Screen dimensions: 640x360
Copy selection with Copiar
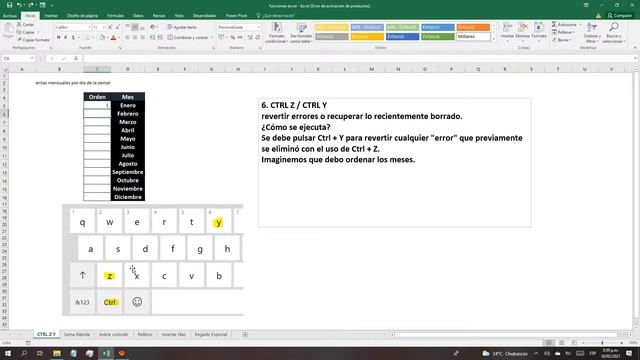coord(26,32)
